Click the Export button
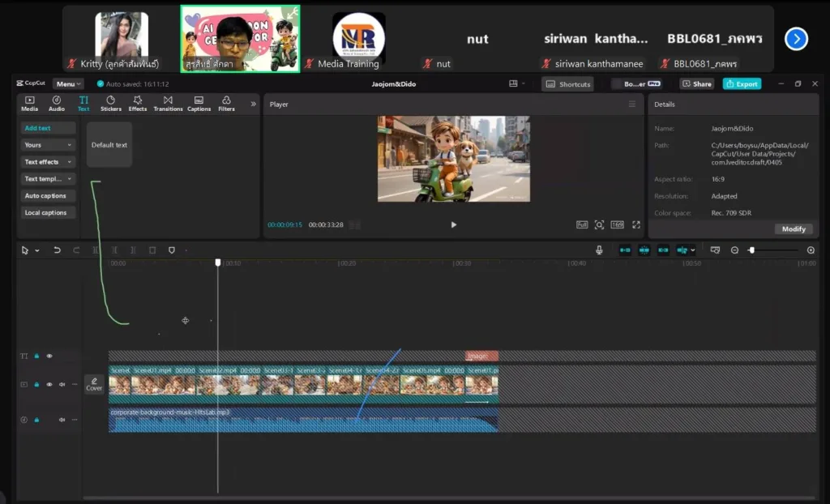This screenshot has height=504, width=830. (x=742, y=83)
